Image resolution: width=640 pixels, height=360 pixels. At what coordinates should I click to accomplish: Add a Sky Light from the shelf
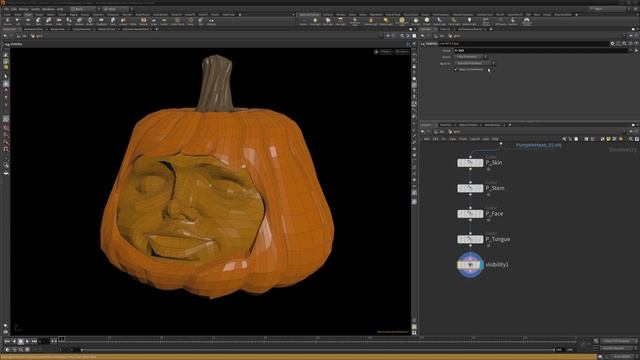click(x=416, y=21)
